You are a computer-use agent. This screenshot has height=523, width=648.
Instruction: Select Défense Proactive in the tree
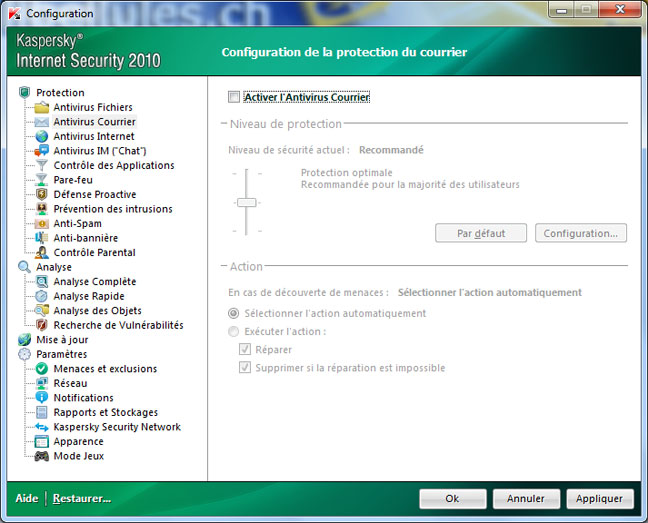click(x=95, y=194)
